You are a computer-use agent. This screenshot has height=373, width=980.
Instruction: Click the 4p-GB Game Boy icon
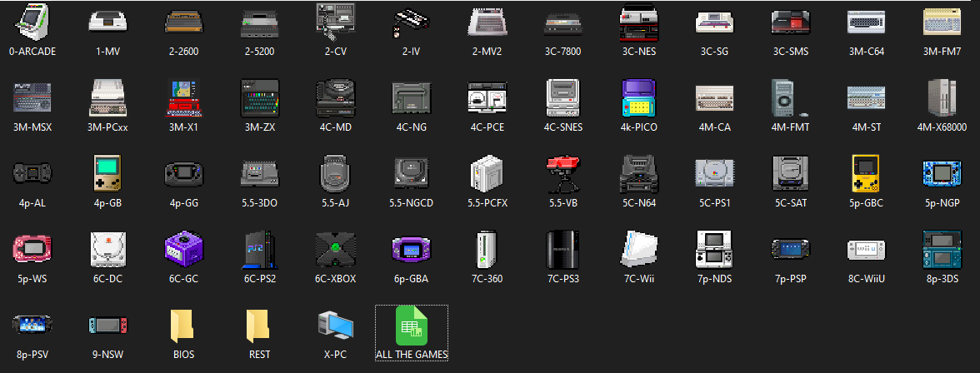108,174
